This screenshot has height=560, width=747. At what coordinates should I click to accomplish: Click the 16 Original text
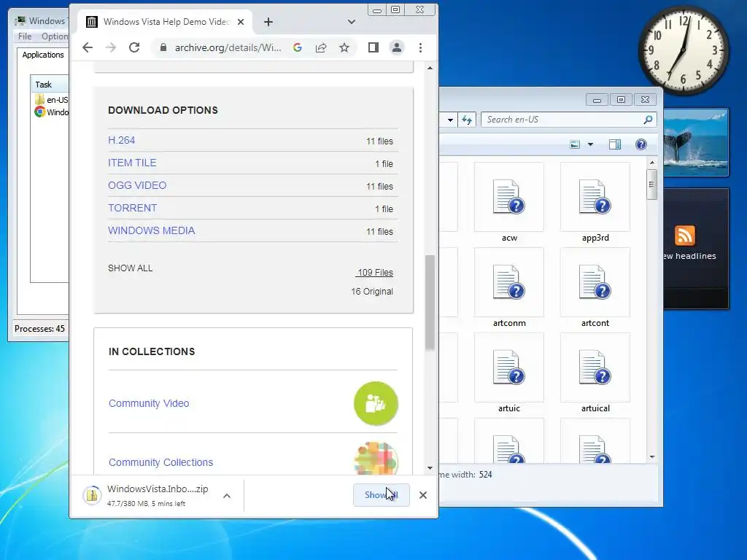(x=372, y=292)
